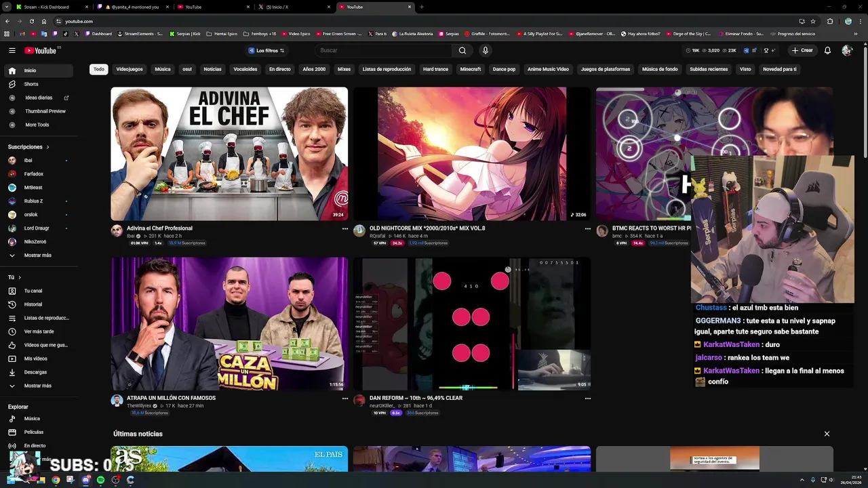Start voice search with the microphone
868x488 pixels.
pyautogui.click(x=485, y=50)
